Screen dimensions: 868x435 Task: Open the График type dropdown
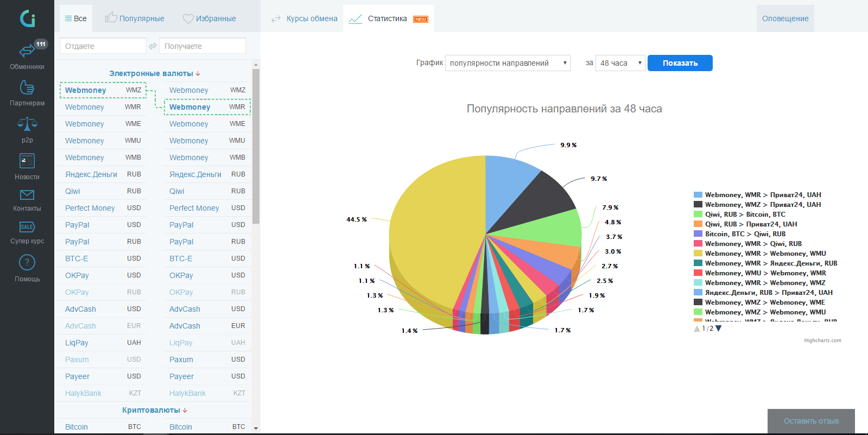point(508,63)
